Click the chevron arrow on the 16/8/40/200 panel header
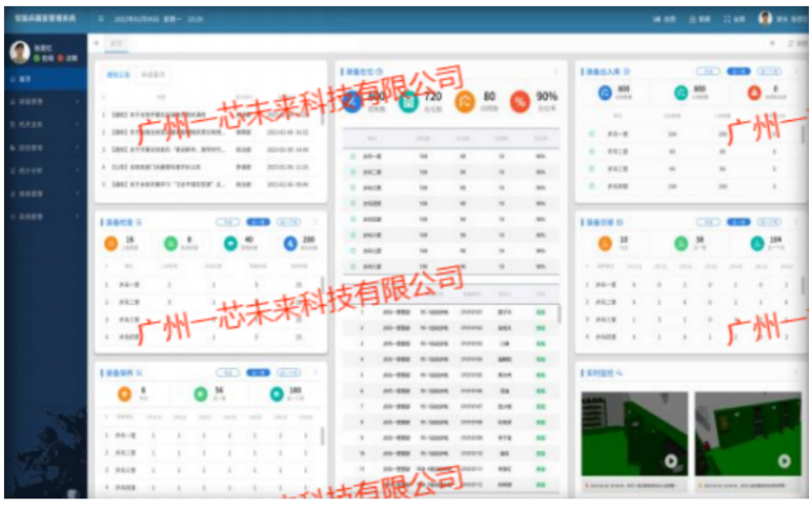 point(315,222)
